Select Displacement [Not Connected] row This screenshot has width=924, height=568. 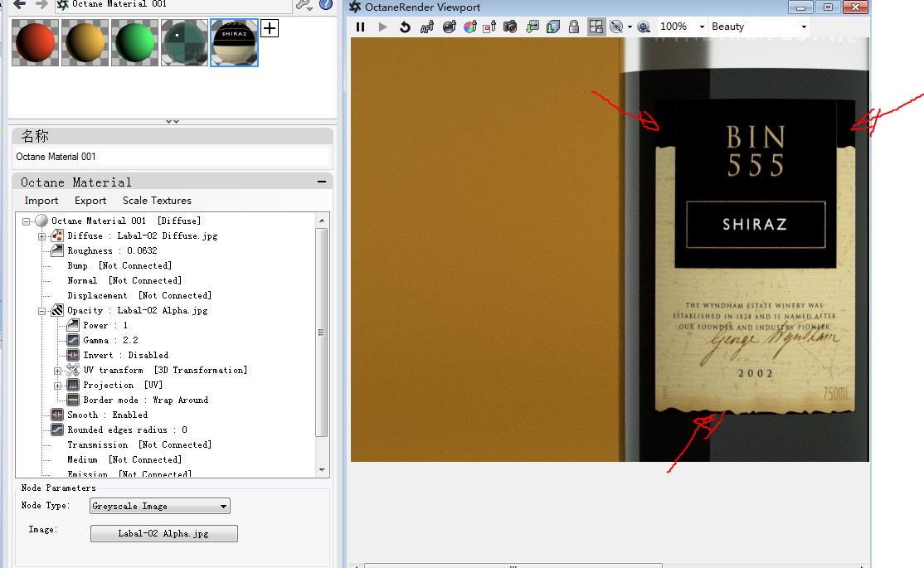click(139, 295)
